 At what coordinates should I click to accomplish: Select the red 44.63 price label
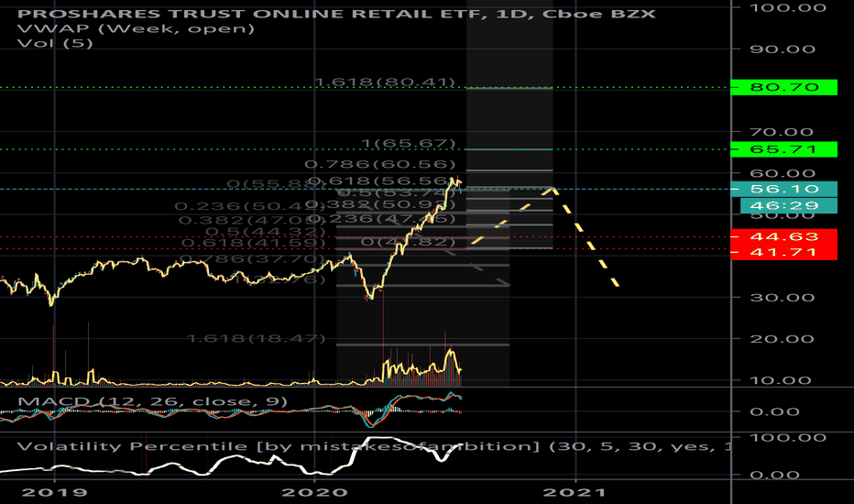point(783,237)
